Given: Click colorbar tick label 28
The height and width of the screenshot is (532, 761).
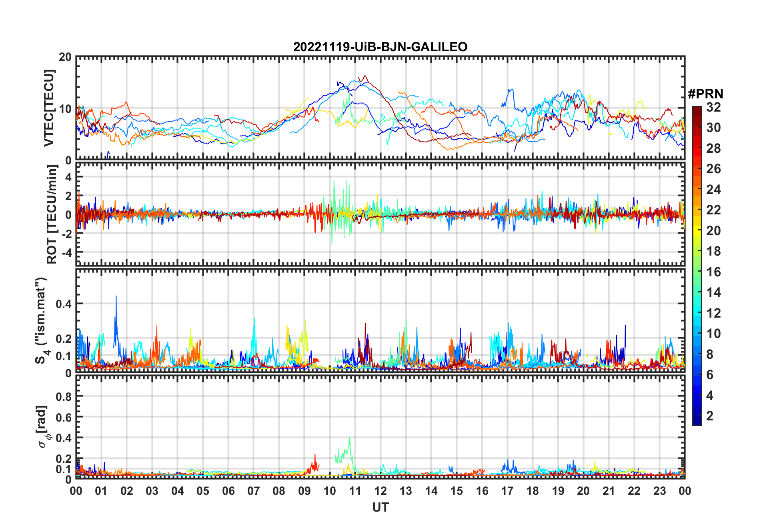Looking at the screenshot, I should pyautogui.click(x=713, y=148).
